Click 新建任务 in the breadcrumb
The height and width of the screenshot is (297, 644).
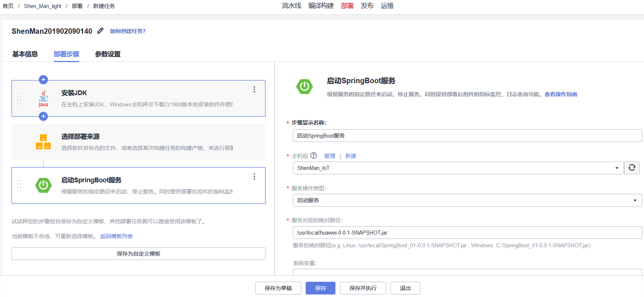coord(104,6)
